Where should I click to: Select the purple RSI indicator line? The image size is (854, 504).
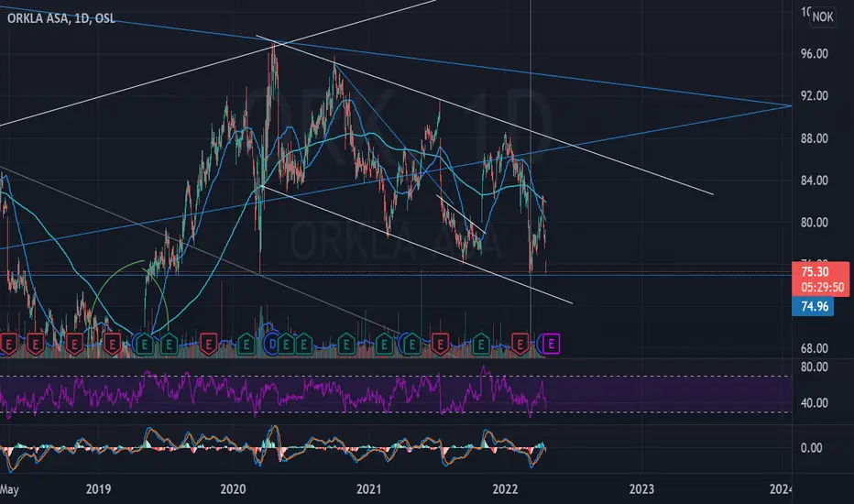(x=272, y=393)
